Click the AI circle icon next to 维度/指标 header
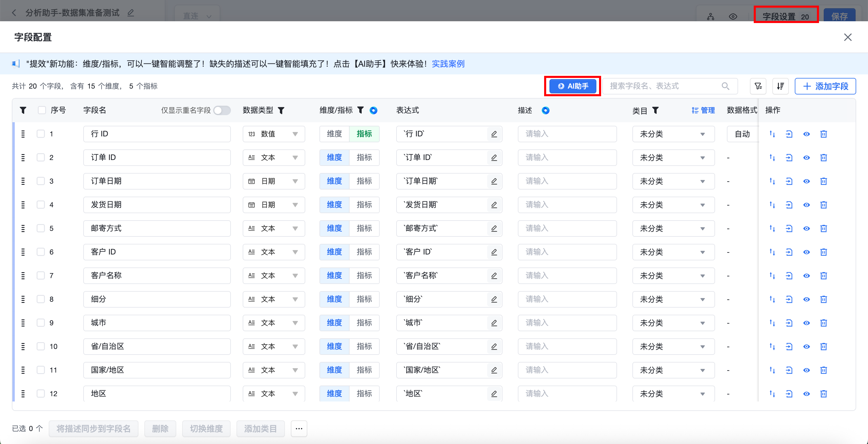Image resolution: width=868 pixels, height=444 pixels. pyautogui.click(x=373, y=110)
